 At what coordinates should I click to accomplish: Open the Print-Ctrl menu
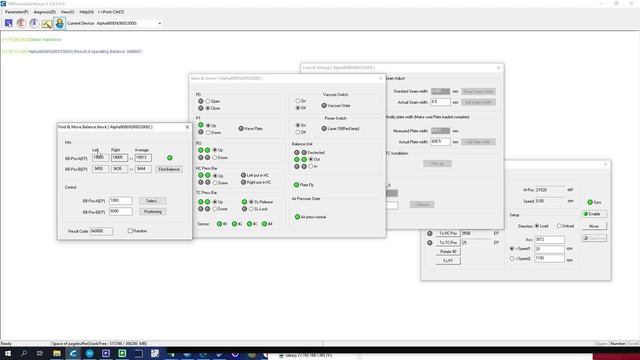pos(111,12)
